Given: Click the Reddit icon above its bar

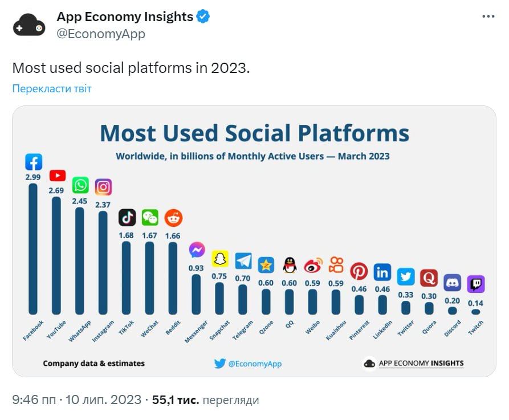Looking at the screenshot, I should click(x=173, y=217).
